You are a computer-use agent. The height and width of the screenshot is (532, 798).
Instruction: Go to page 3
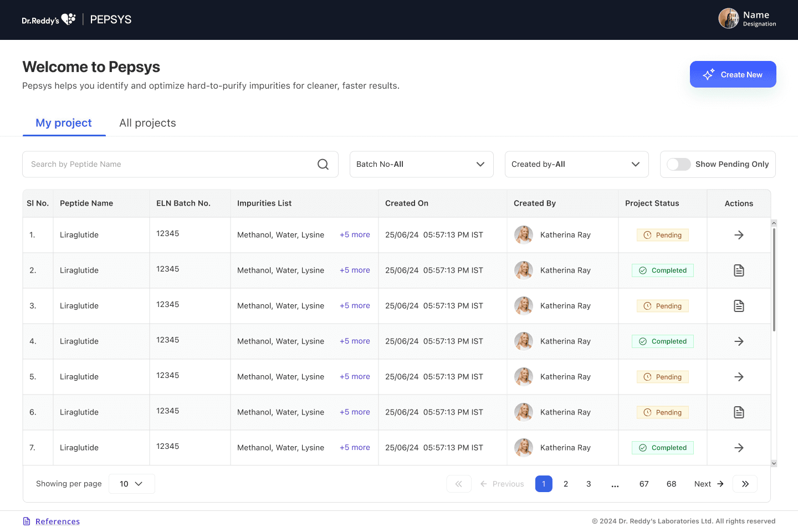[589, 484]
